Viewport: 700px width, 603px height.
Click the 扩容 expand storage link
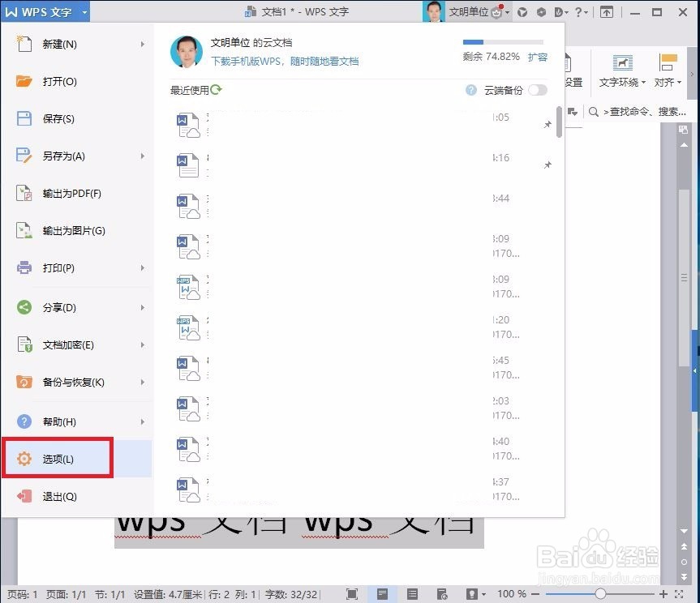click(x=538, y=57)
